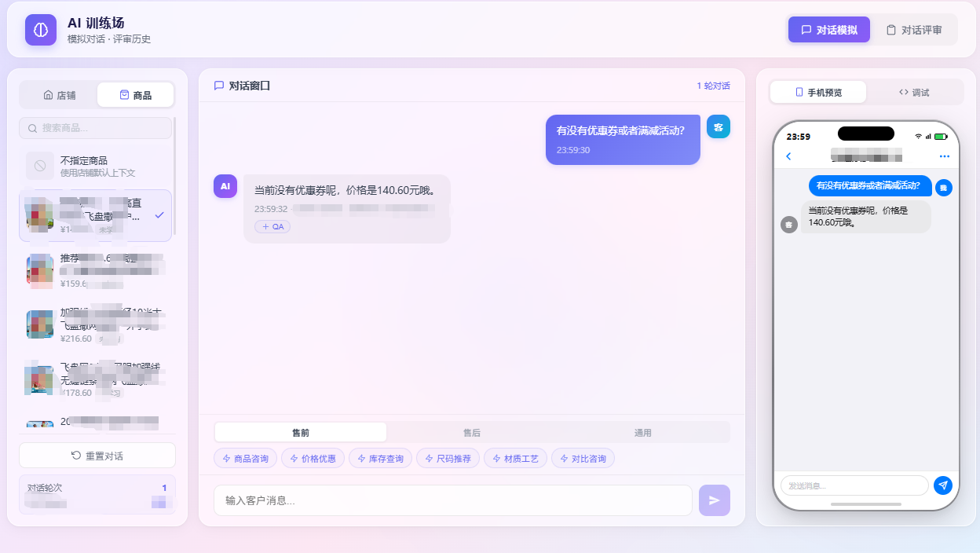This screenshot has height=553, width=980.
Task: Open the ... more options icon in phone preview
Action: [945, 156]
